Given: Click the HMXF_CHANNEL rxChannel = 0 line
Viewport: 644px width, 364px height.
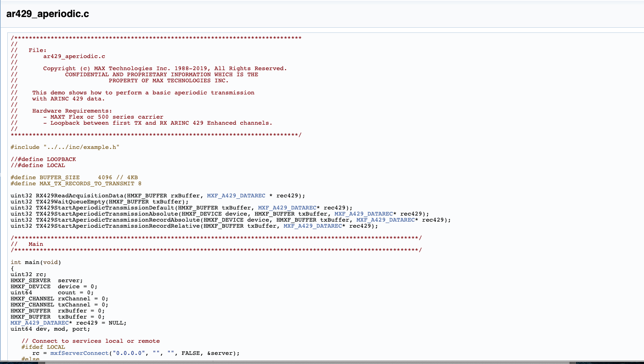Looking at the screenshot, I should click(x=59, y=299).
